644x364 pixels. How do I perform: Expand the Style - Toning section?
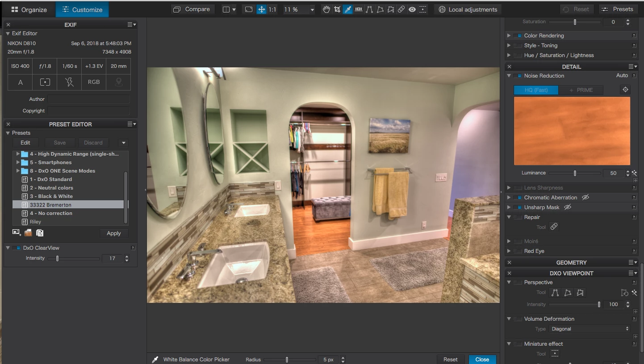[x=509, y=45]
